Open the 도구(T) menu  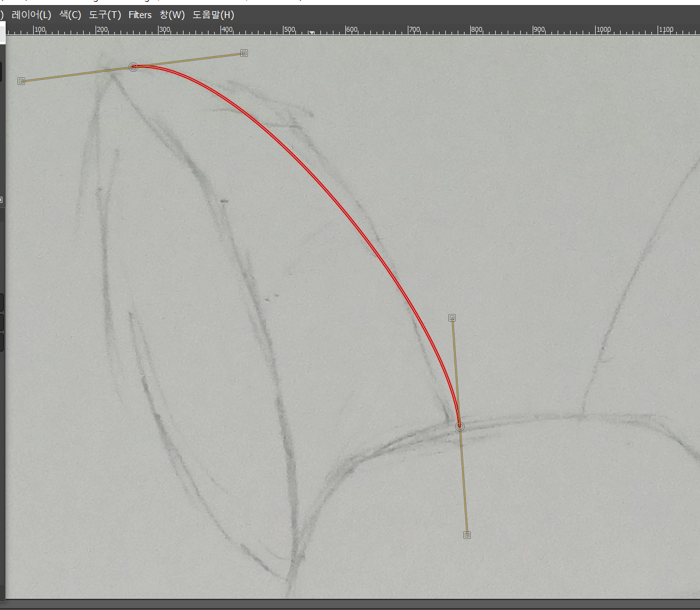point(105,15)
